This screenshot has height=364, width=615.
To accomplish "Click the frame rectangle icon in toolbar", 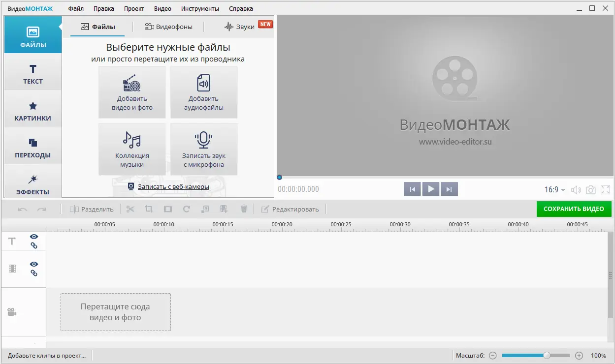I will click(x=168, y=209).
